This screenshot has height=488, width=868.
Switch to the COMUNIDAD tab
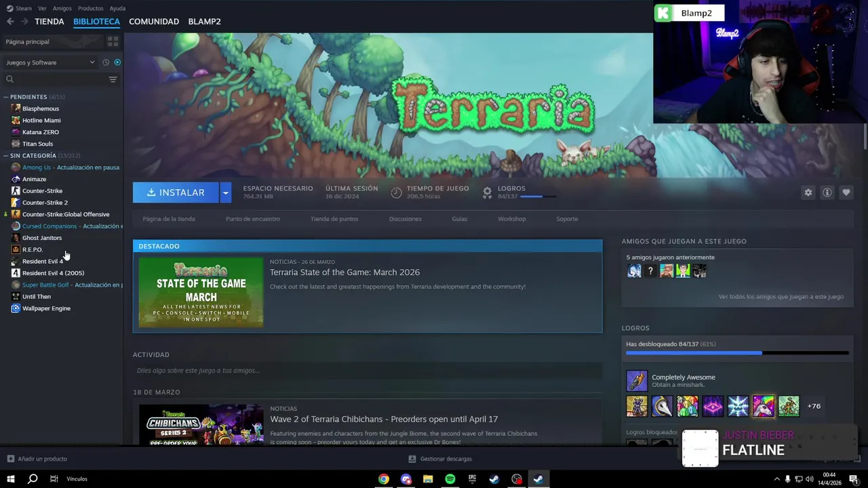tap(154, 22)
